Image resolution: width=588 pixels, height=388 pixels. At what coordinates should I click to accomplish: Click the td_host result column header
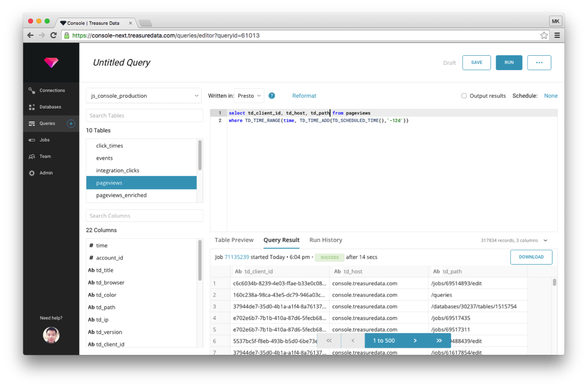click(379, 272)
